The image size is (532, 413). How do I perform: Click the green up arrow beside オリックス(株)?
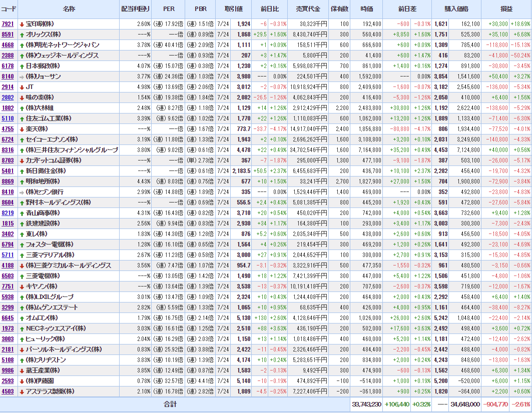pos(22,34)
